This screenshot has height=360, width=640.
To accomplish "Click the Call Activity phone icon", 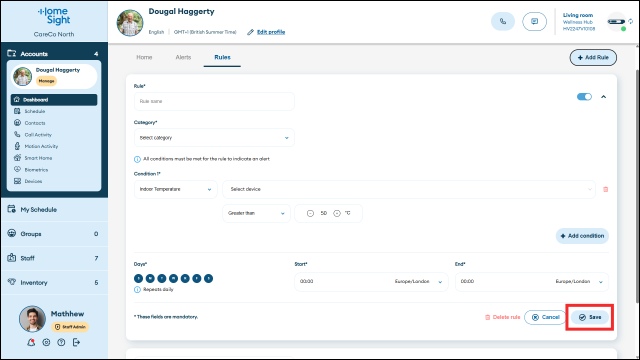I will click(x=17, y=134).
